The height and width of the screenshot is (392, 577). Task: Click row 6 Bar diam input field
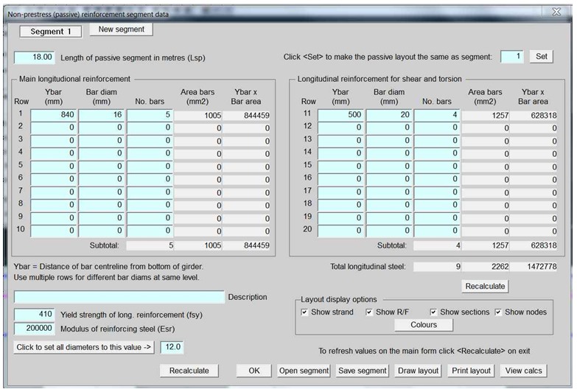click(x=102, y=179)
